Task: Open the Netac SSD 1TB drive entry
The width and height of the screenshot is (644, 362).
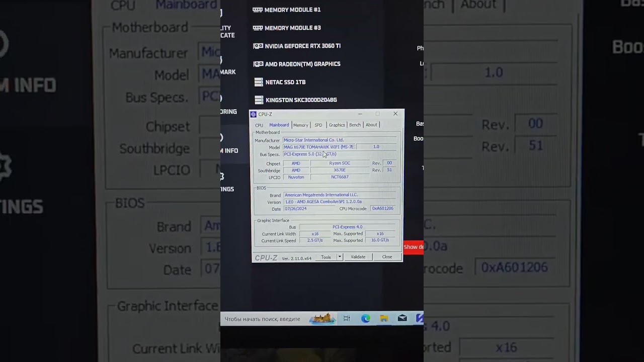Action: pos(280,82)
